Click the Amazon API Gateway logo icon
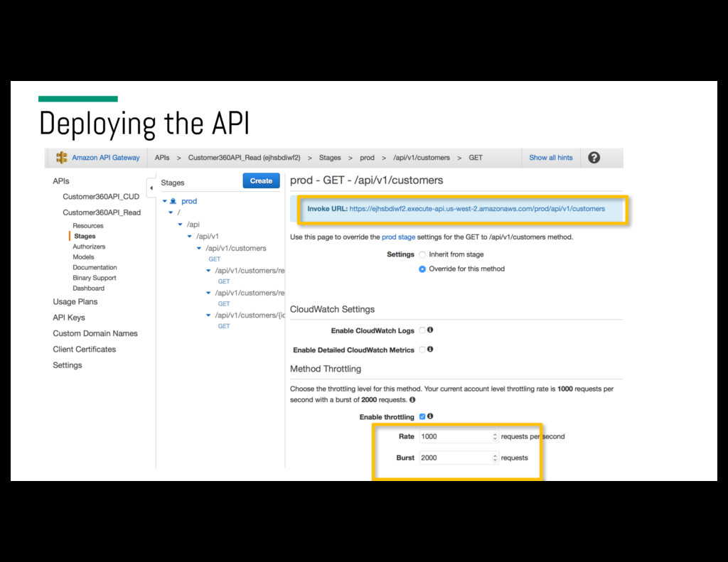This screenshot has height=562, width=728. (x=61, y=157)
